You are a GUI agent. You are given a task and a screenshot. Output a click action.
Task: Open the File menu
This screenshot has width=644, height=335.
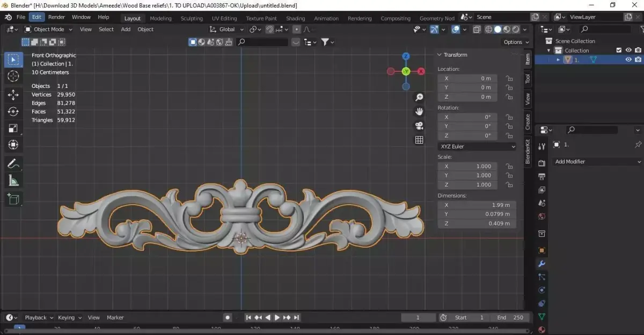20,17
